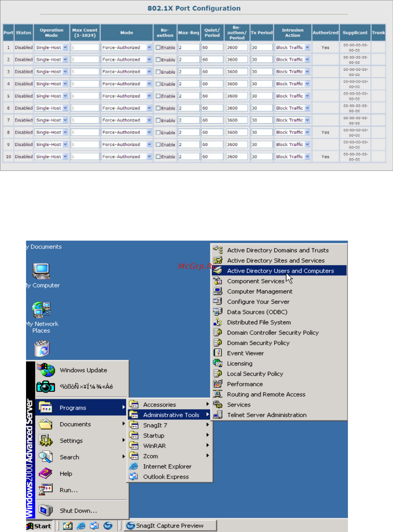Open Documents submenu in Start menu
The width and height of the screenshot is (393, 532).
click(x=81, y=424)
